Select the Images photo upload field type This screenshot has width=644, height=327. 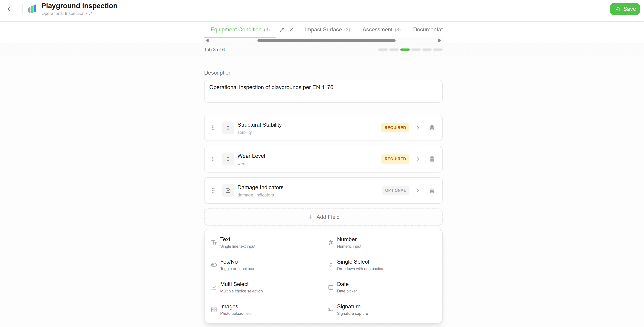(229, 310)
